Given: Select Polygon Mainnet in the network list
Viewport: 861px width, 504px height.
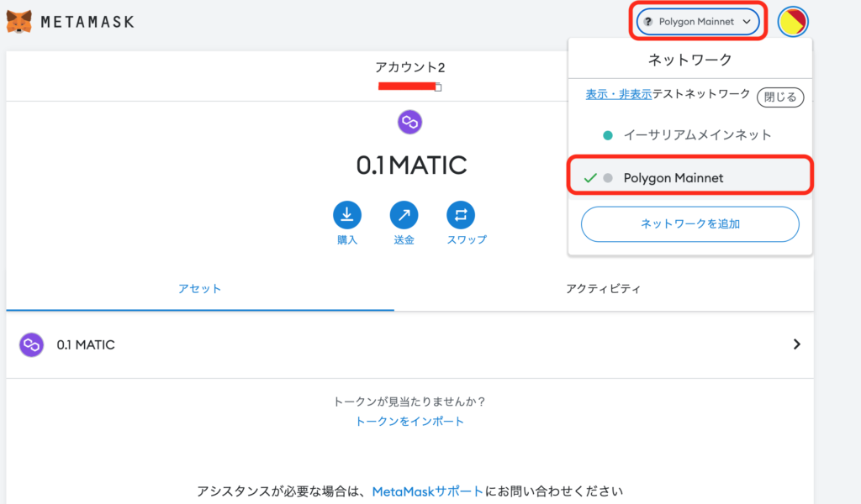Looking at the screenshot, I should coord(690,178).
